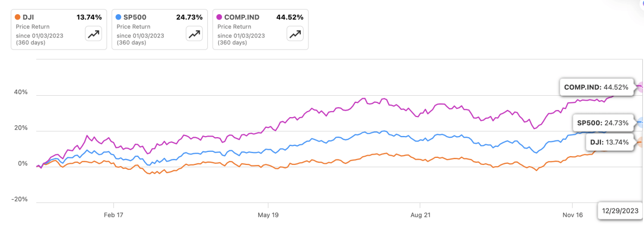Click the magenta COMP.IND color dot
This screenshot has width=644, height=233.
pyautogui.click(x=219, y=17)
